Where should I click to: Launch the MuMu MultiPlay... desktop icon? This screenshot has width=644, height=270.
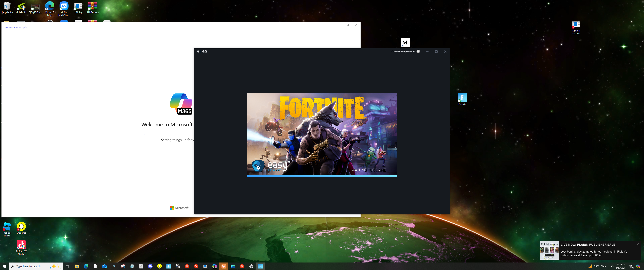pos(64,9)
